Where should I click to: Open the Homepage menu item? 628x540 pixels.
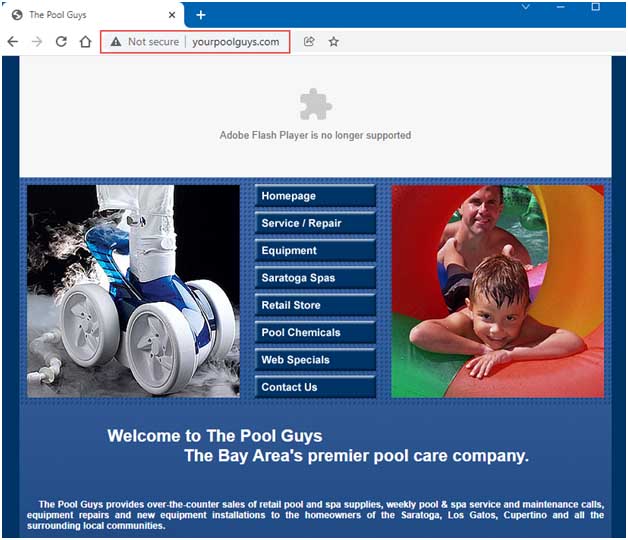(315, 196)
